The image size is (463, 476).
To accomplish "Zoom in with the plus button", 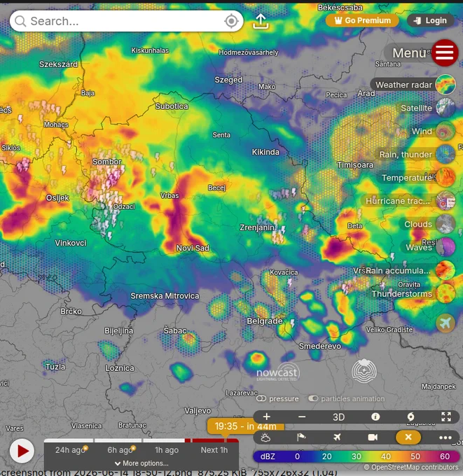I will 266,416.
